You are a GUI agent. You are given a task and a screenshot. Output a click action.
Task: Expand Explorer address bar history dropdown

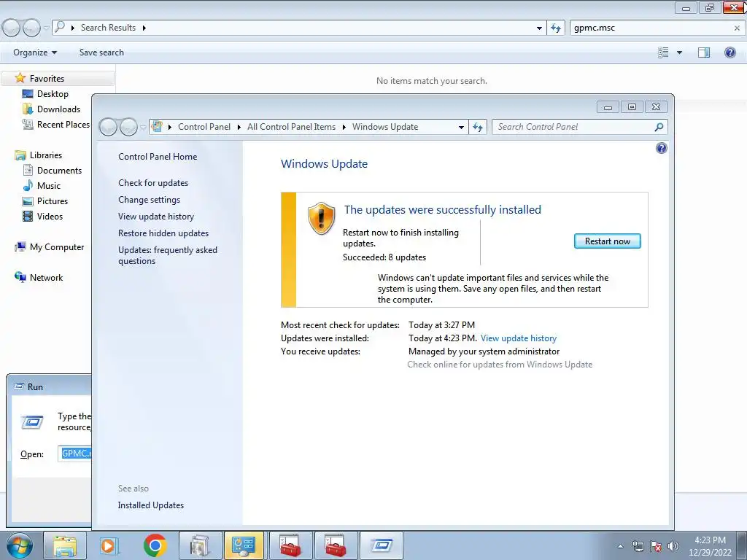click(539, 28)
